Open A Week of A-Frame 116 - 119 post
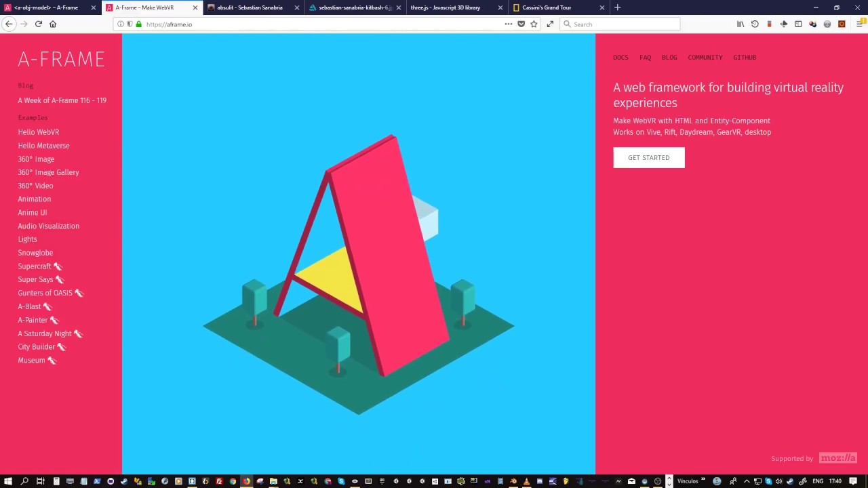Viewport: 868px width, 488px height. pos(62,100)
